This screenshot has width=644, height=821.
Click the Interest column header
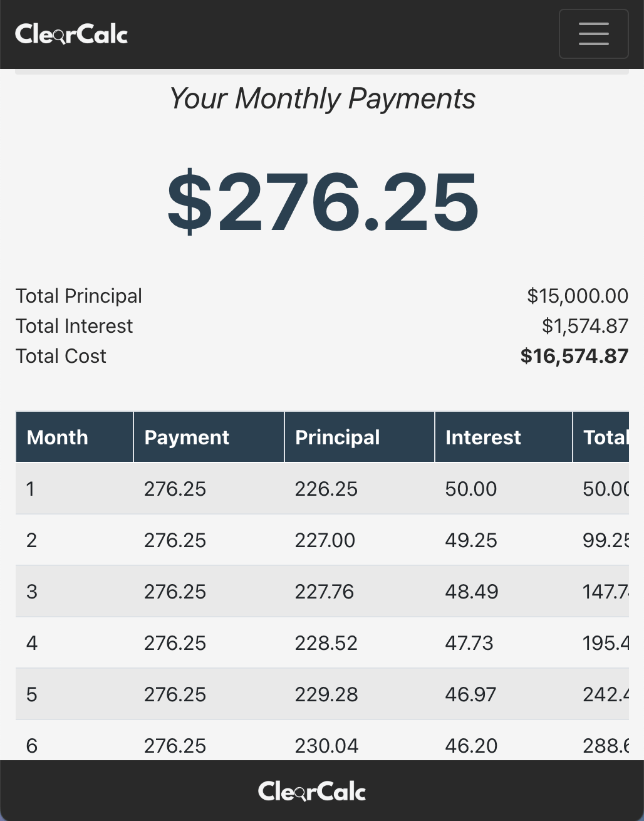(483, 437)
